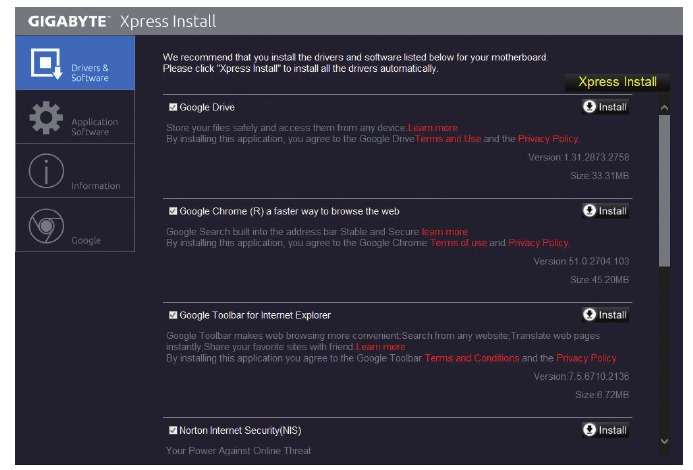Open Google Chrome Terms of use link
Screen dimensions: 693x470
coord(458,243)
